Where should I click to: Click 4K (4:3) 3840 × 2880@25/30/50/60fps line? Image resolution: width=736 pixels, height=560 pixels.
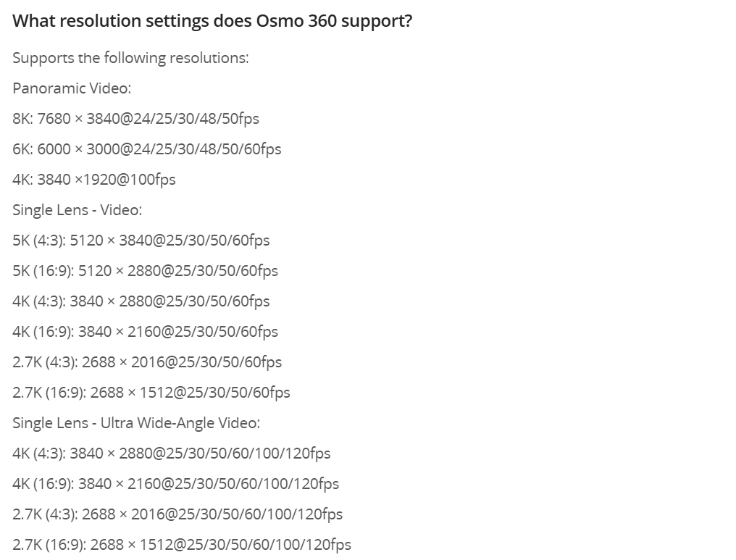click(x=141, y=301)
